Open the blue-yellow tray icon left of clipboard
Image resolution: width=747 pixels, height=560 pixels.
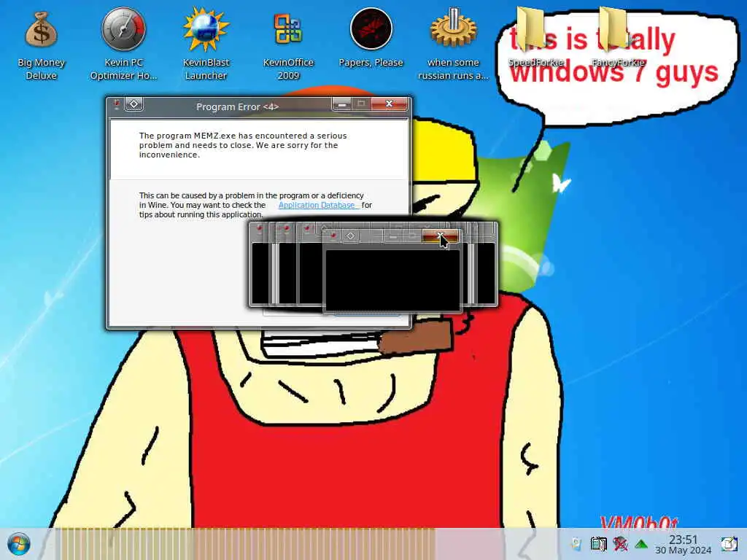click(x=576, y=544)
